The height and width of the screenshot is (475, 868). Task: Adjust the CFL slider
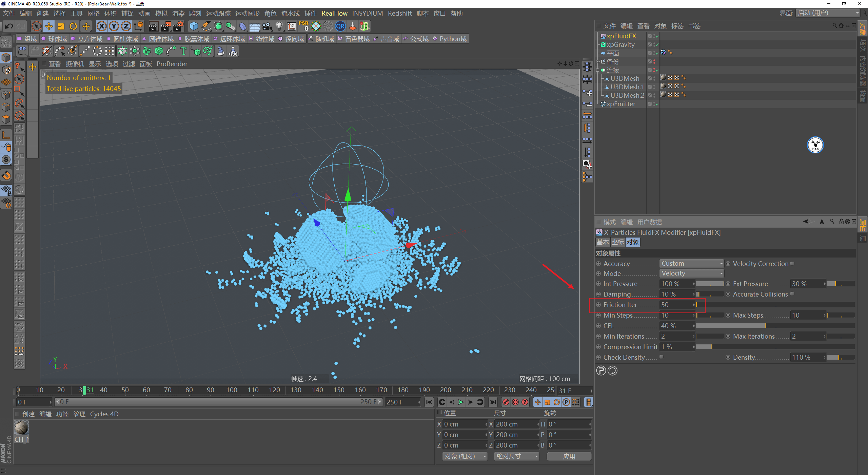pos(775,326)
